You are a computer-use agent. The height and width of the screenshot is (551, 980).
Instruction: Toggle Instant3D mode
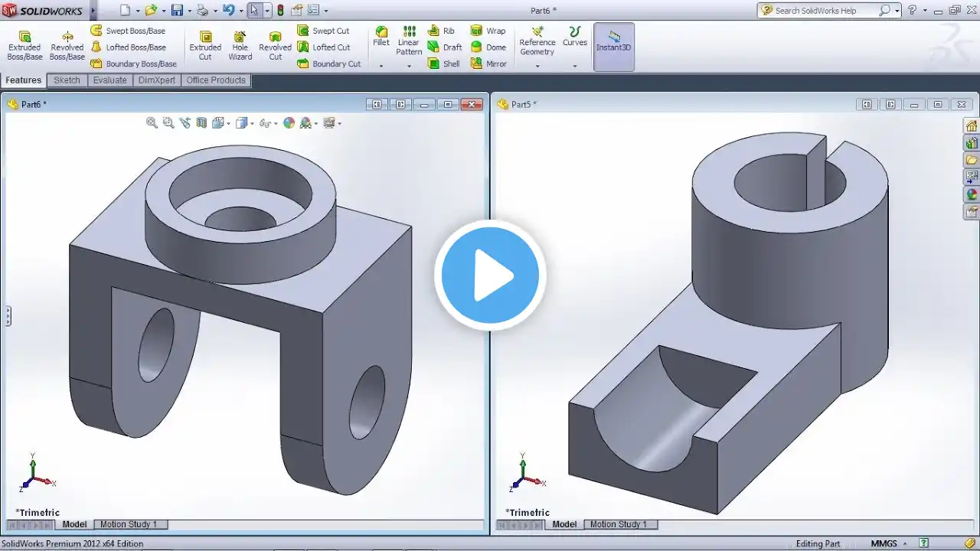tap(614, 46)
